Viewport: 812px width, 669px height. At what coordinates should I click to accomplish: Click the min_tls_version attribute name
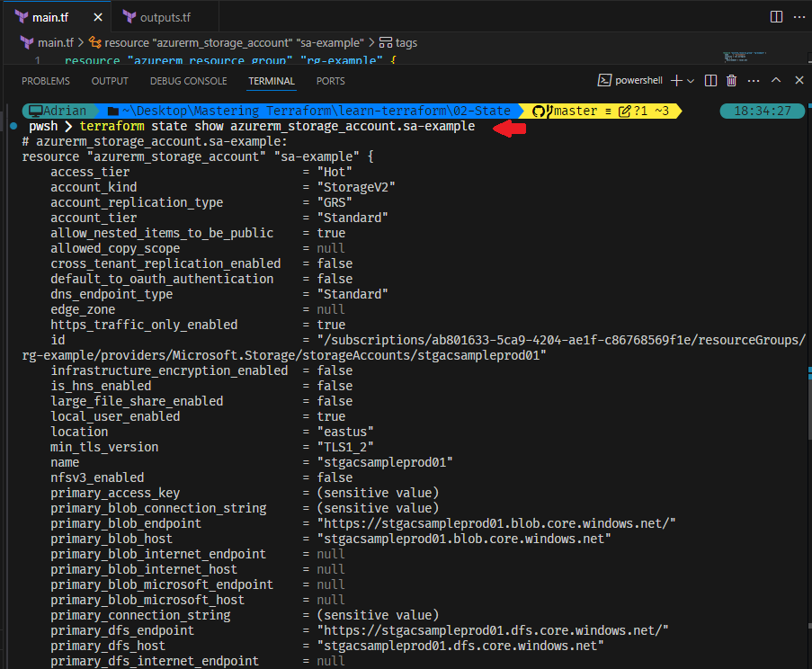pyautogui.click(x=104, y=447)
